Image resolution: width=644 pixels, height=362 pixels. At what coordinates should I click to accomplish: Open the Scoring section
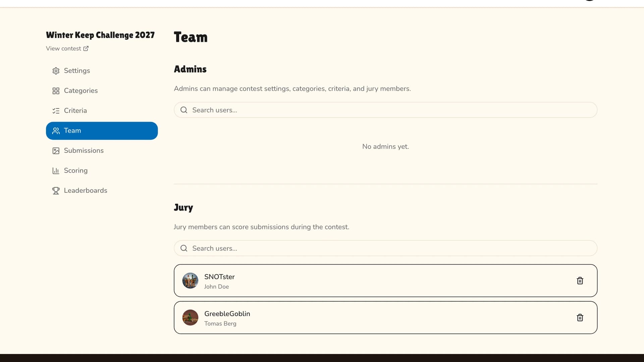click(102, 171)
